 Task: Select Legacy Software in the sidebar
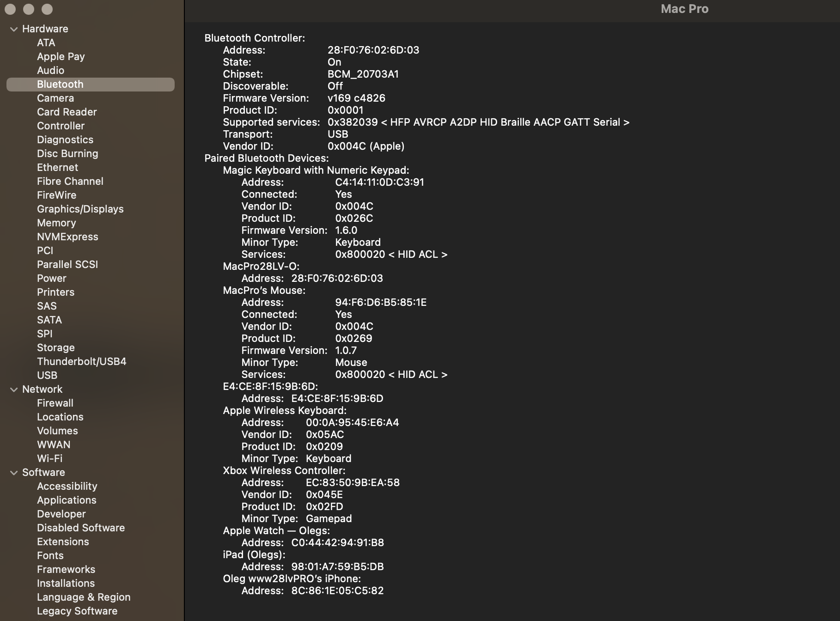(77, 611)
